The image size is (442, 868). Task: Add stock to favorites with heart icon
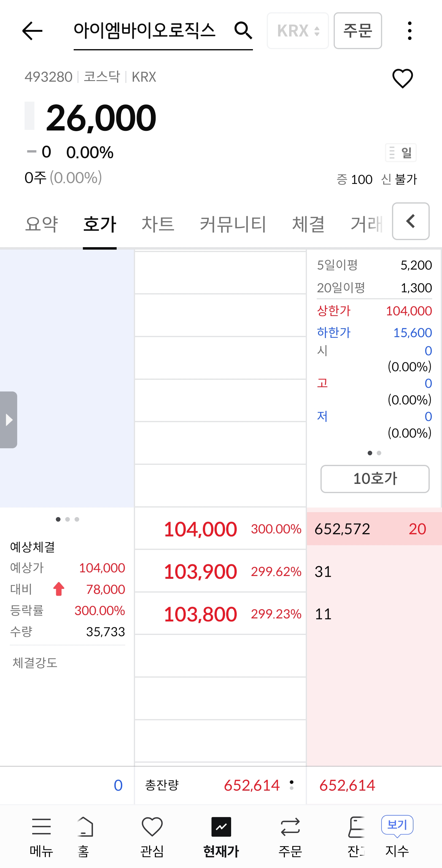(402, 78)
